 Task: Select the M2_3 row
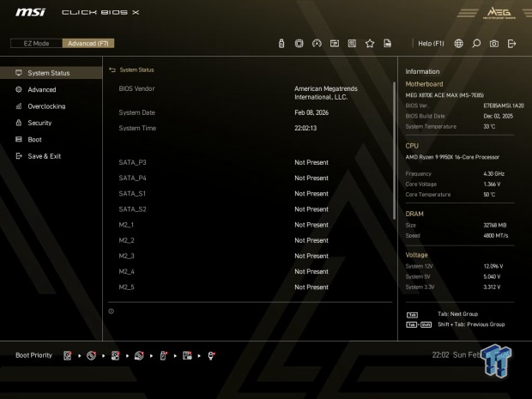tap(251, 257)
